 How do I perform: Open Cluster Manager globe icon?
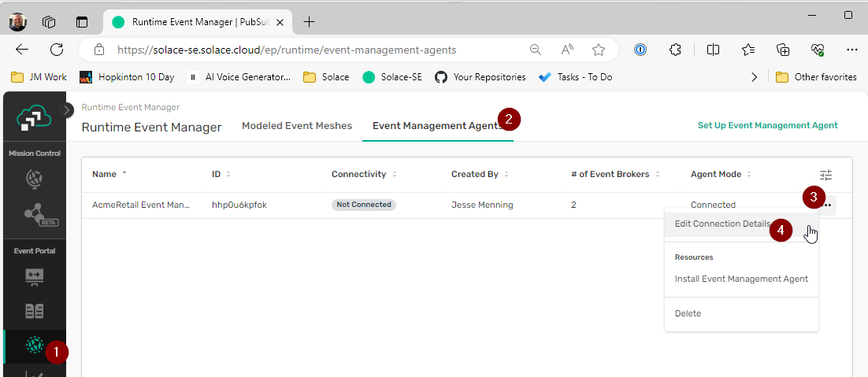34,179
